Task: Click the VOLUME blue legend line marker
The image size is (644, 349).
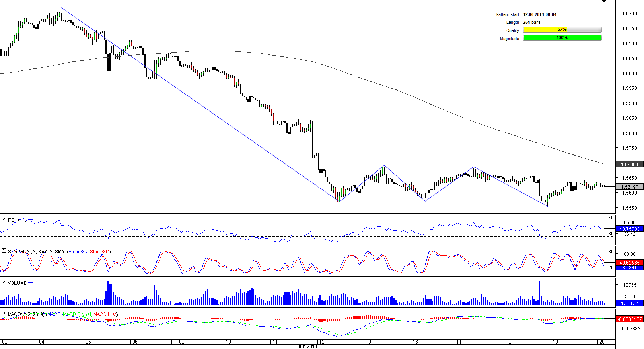Action: [x=31, y=283]
